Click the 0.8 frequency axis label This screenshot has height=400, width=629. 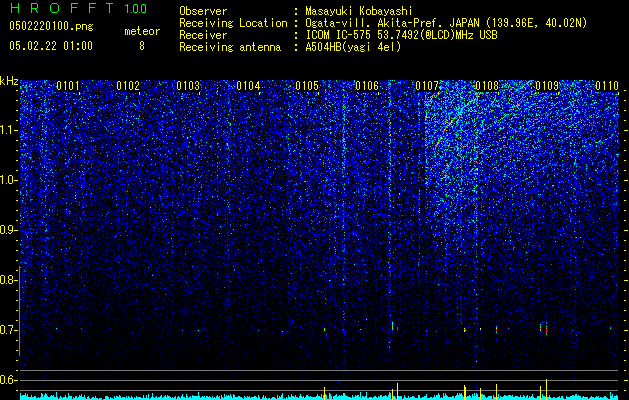pos(8,280)
